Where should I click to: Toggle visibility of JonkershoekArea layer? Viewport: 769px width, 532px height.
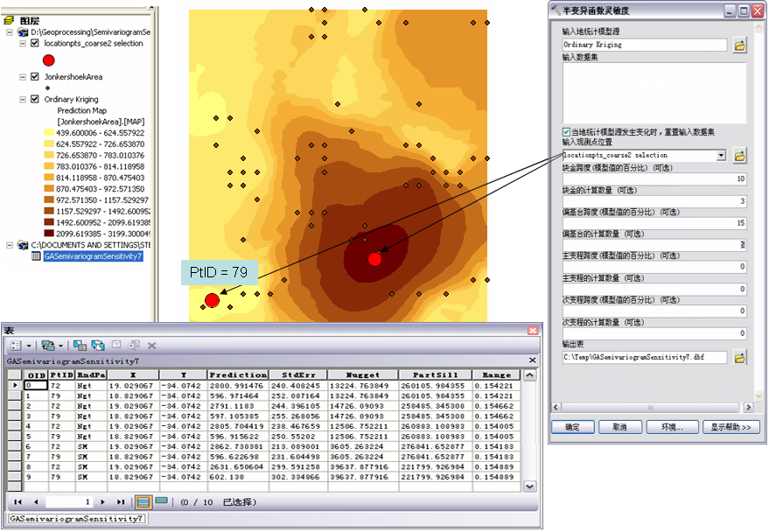(34, 77)
